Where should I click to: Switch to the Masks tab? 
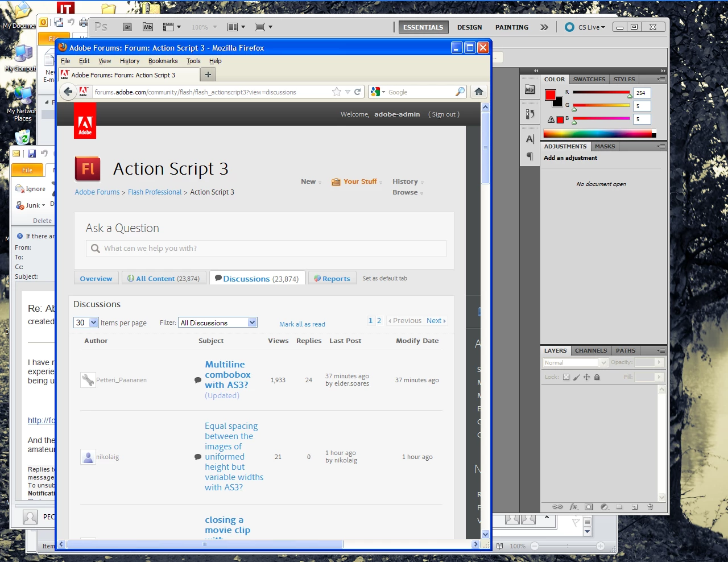(605, 146)
